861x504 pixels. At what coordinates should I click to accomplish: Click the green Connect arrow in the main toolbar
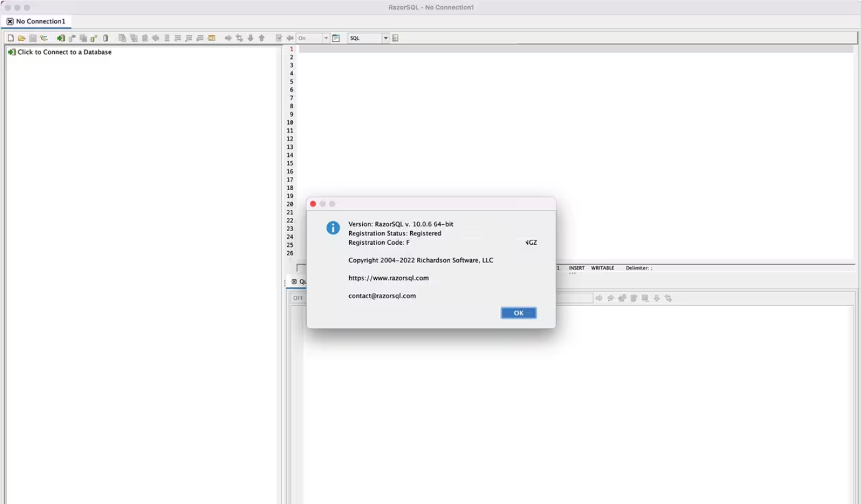pos(60,38)
